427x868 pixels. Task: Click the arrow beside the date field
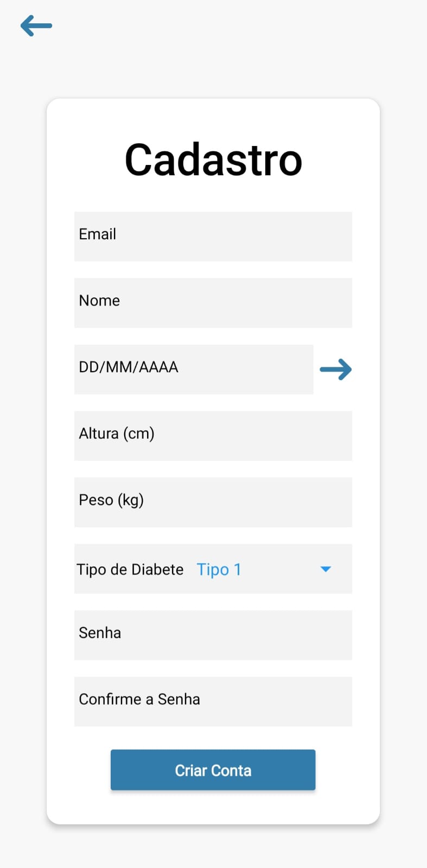tap(335, 369)
